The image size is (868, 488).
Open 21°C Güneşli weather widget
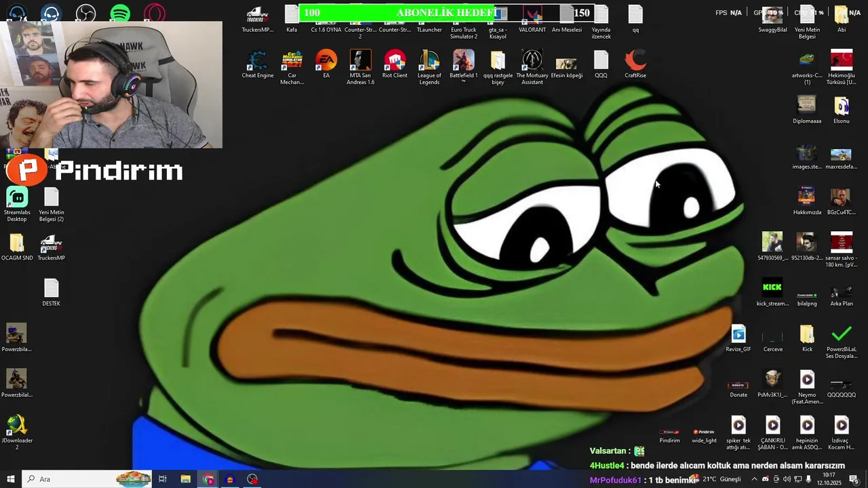716,479
